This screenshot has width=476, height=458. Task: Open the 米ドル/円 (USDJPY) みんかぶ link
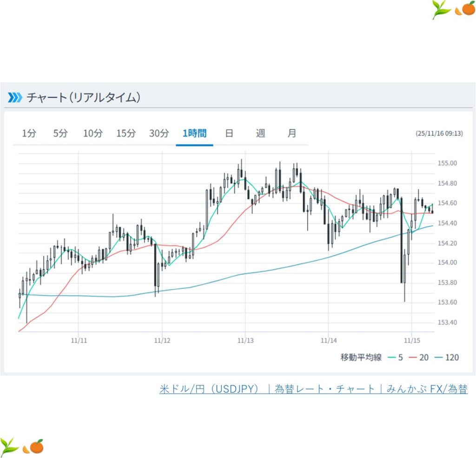[x=313, y=389]
